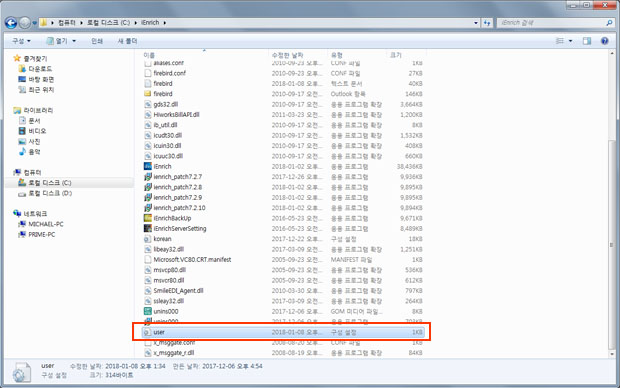Viewport: 620px width, 388px height.
Task: Select the iEnrich application file icon
Action: pos(147,166)
